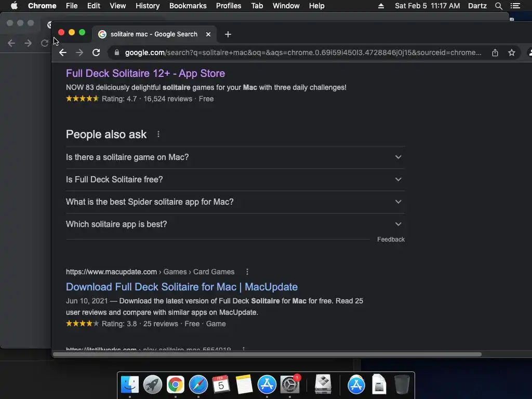Open the Boot Camp Assistant Dock icon
The height and width of the screenshot is (399, 532).
click(x=323, y=384)
